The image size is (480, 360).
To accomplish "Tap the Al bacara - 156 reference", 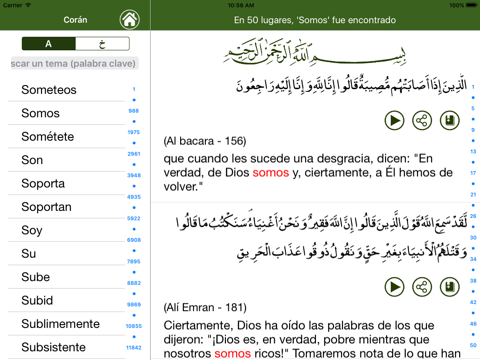I will click(205, 141).
